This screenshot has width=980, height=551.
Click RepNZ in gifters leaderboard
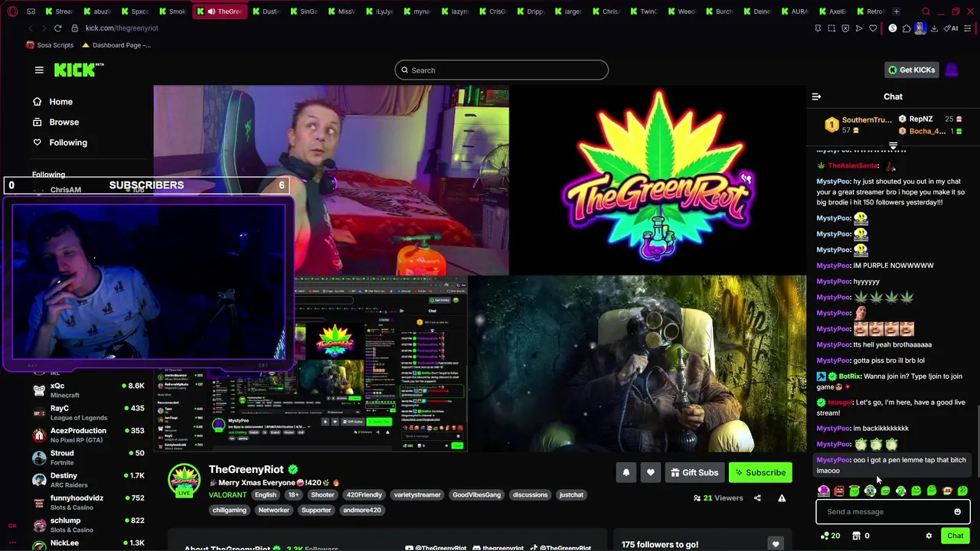(x=920, y=119)
